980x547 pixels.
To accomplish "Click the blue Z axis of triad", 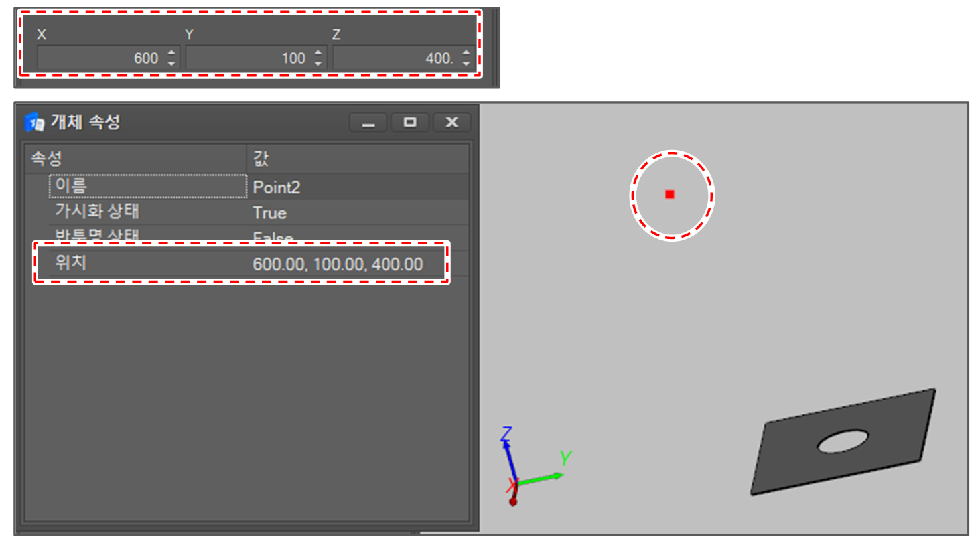I will click(510, 457).
